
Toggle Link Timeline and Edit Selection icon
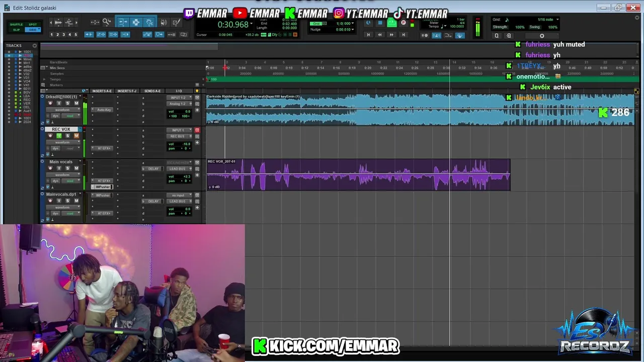tap(101, 35)
